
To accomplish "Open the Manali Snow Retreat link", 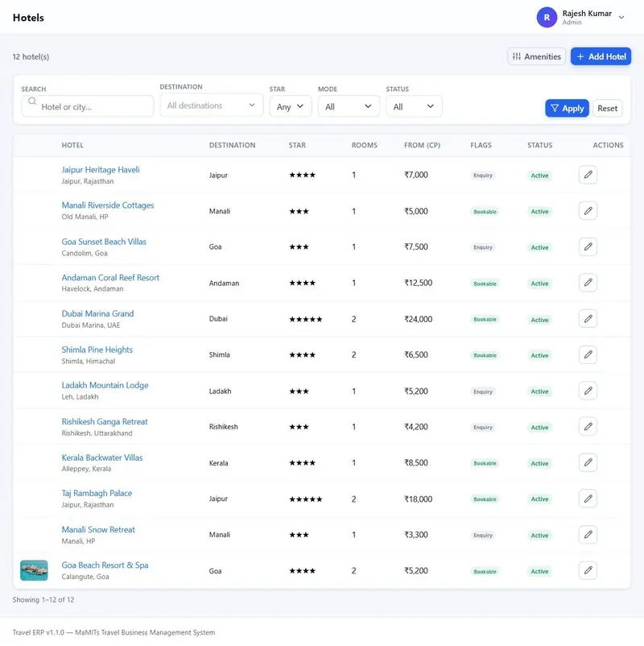I will (x=98, y=529).
